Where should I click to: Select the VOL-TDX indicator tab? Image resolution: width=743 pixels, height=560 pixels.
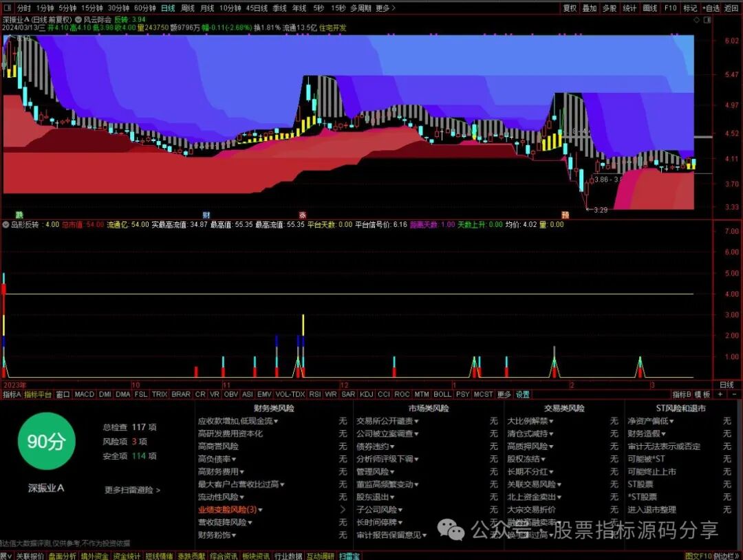coord(290,394)
